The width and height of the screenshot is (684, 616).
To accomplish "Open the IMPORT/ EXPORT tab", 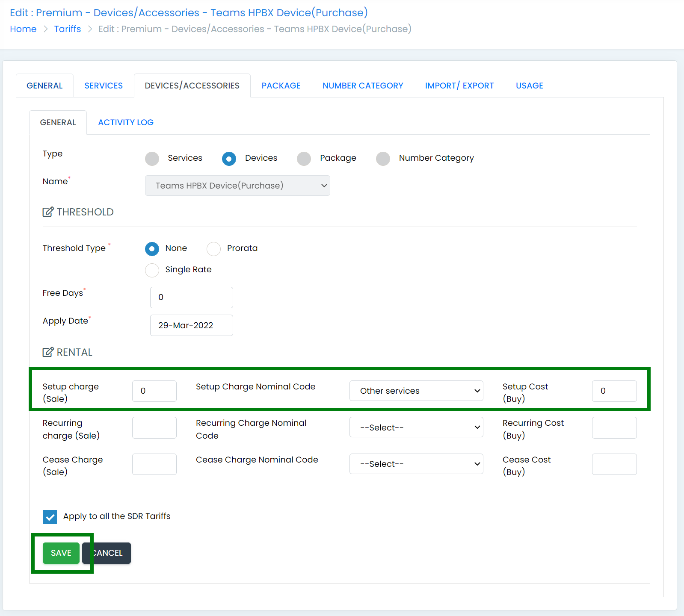I will (459, 85).
